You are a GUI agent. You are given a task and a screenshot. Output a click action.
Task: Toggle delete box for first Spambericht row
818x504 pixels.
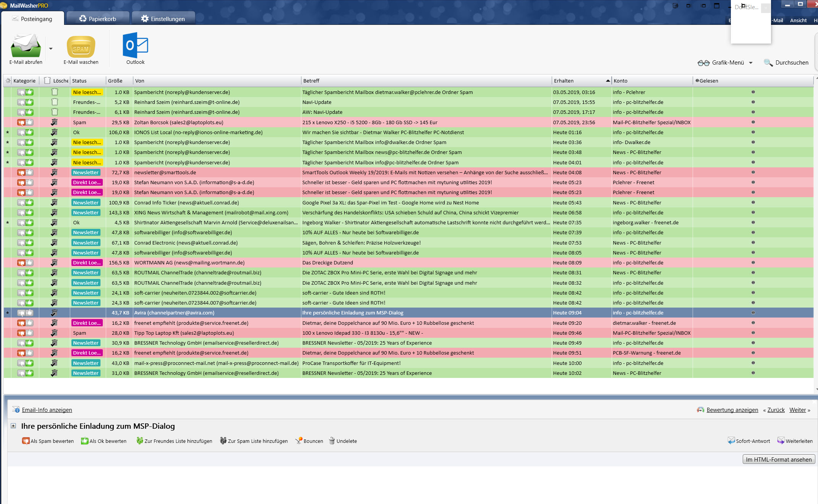[55, 92]
